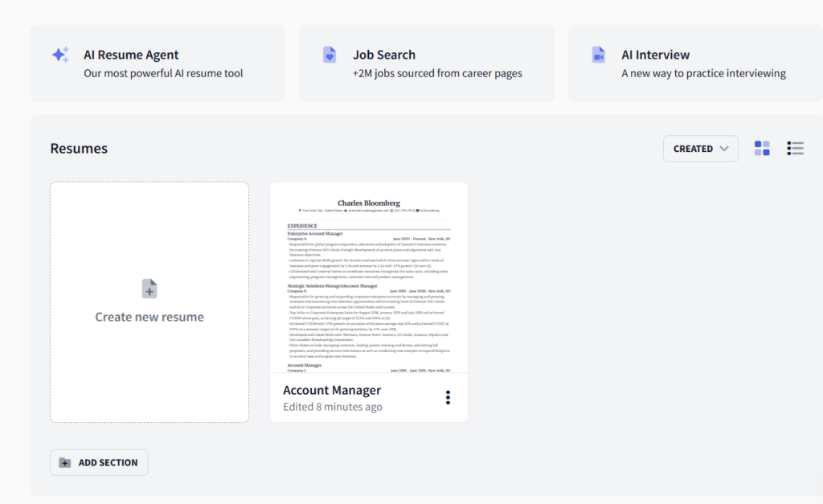Click the 'Our most powerful AI resume tool' text

click(163, 73)
